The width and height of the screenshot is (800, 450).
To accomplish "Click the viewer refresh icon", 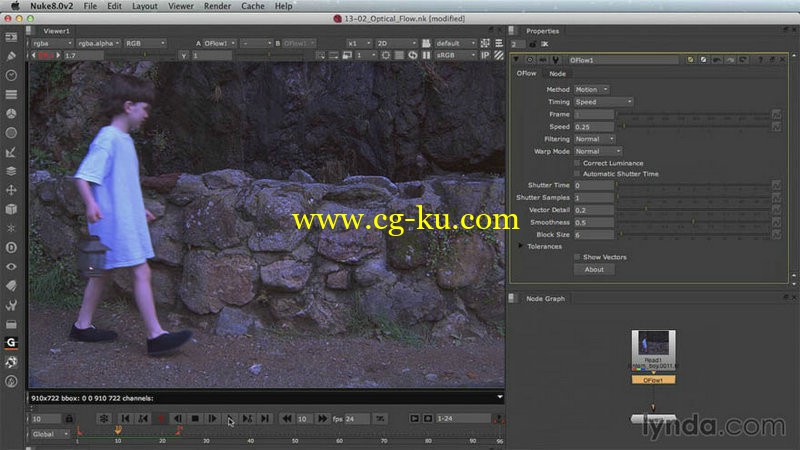I will [x=412, y=55].
